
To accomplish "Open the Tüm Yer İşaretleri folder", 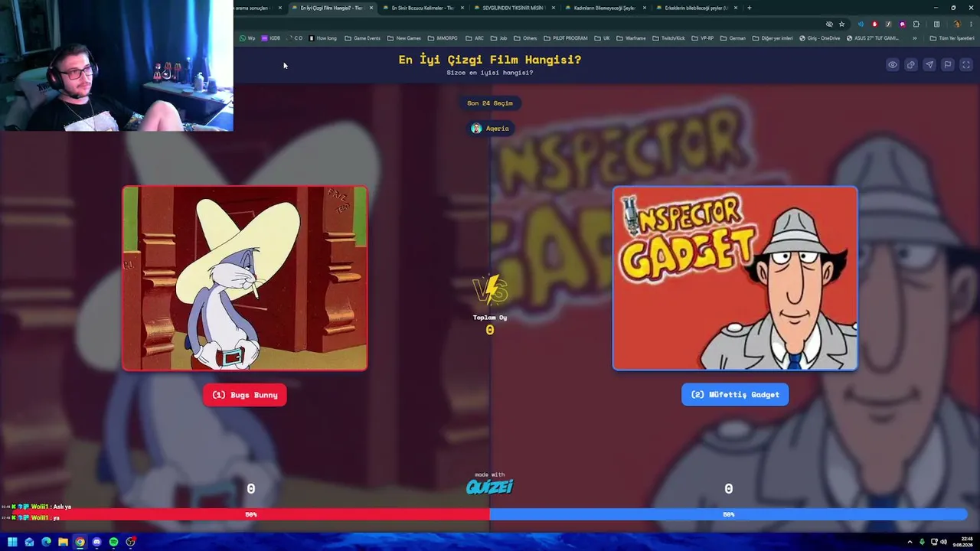I will (x=952, y=38).
